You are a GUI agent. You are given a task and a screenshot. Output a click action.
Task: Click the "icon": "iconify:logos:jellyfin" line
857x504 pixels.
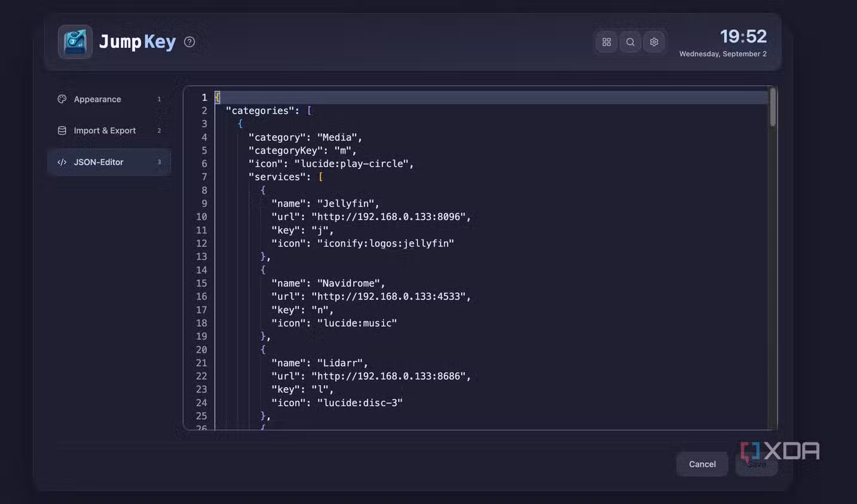tap(363, 243)
